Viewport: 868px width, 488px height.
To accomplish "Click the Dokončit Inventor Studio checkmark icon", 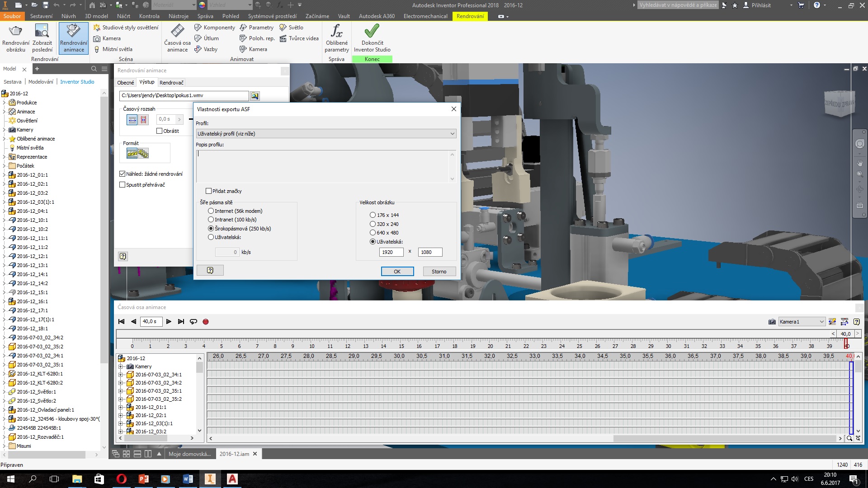I will [x=372, y=31].
